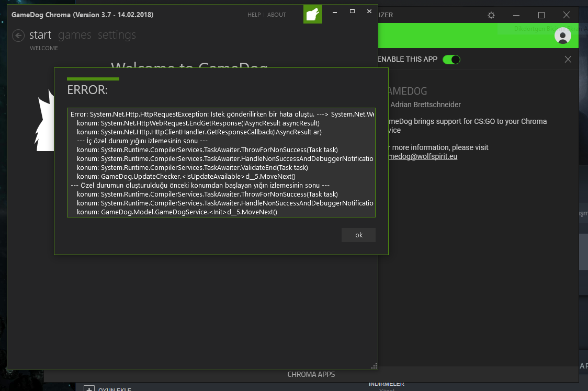Open the HELP link in GameDog title bar
The height and width of the screenshot is (391, 588).
(254, 15)
